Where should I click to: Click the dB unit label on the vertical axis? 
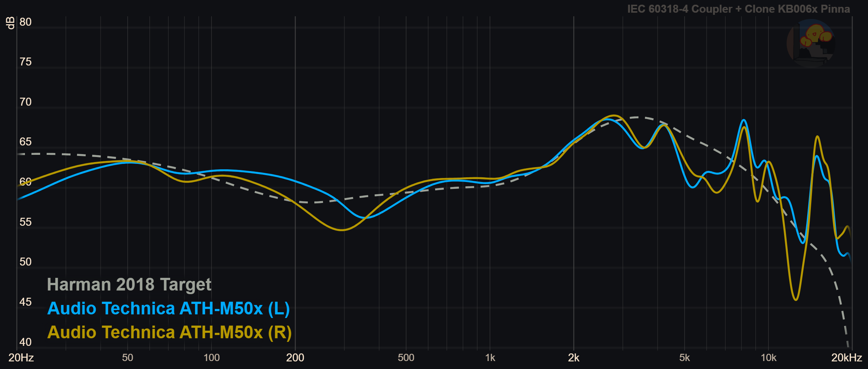(x=11, y=23)
